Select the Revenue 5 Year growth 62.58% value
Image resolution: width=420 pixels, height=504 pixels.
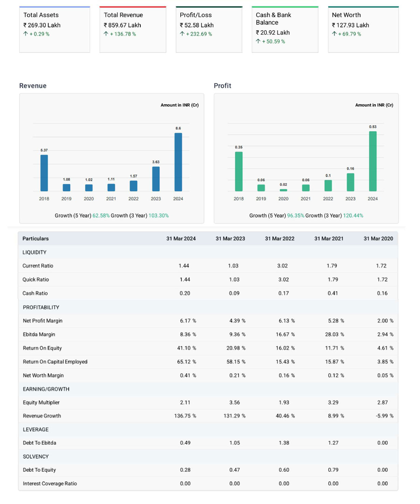[101, 216]
